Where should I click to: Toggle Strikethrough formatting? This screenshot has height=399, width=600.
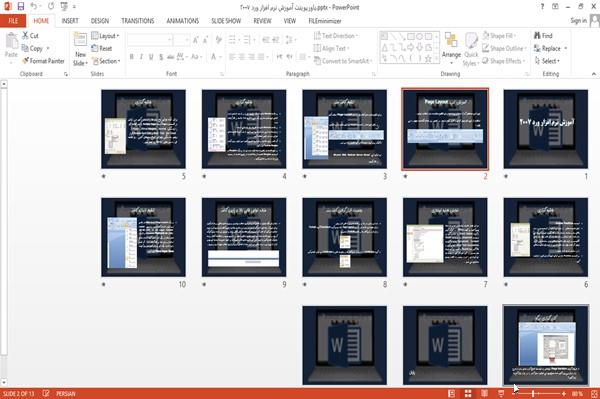(x=171, y=57)
